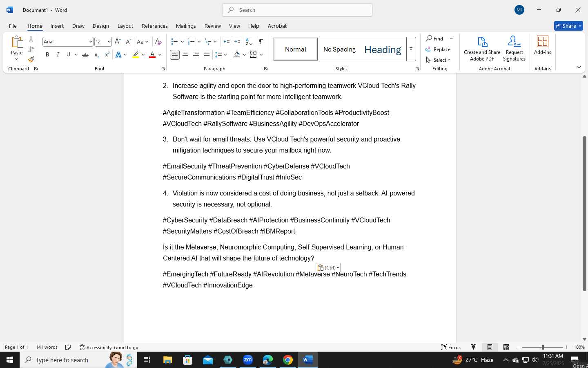Image resolution: width=588 pixels, height=368 pixels.
Task: Apply superscript formatting
Action: pyautogui.click(x=107, y=55)
